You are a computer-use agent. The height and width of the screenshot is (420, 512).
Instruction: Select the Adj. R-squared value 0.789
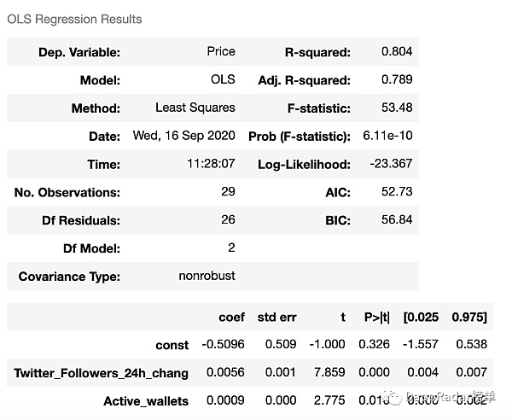tap(397, 79)
